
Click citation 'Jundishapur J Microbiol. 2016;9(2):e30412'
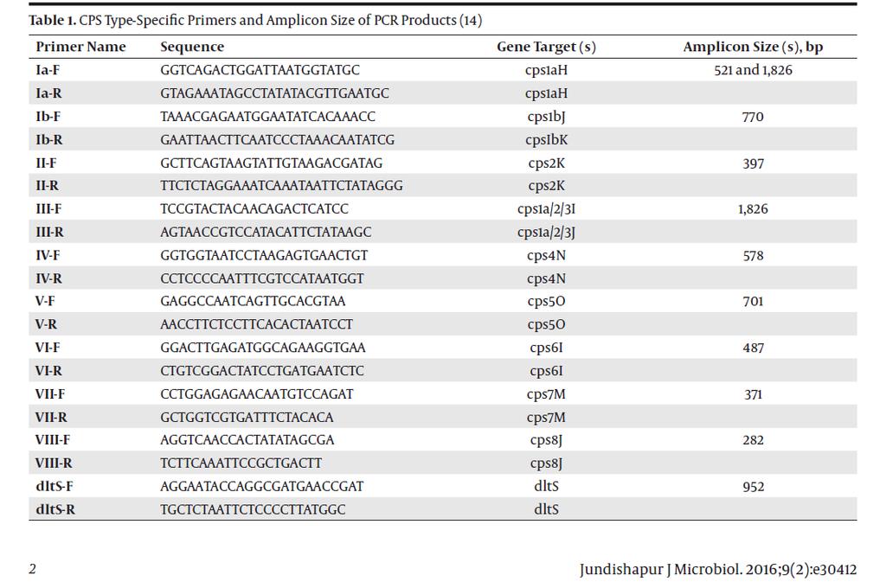point(718,569)
